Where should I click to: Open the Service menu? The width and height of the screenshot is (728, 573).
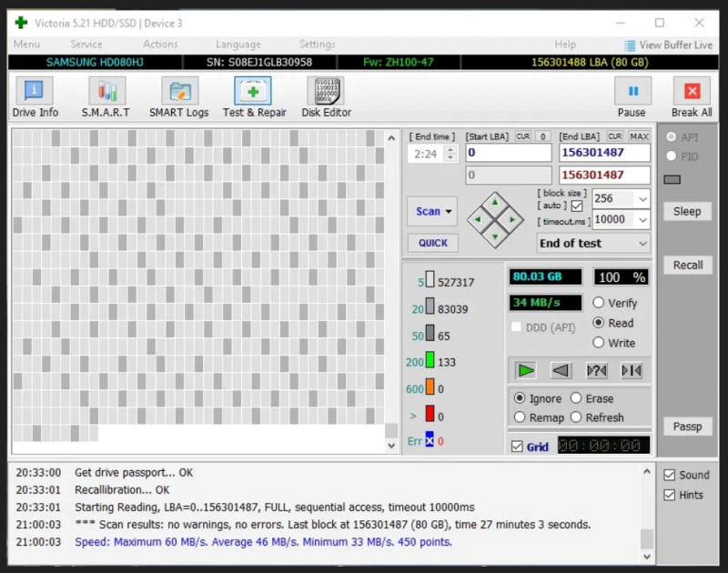[x=86, y=45]
